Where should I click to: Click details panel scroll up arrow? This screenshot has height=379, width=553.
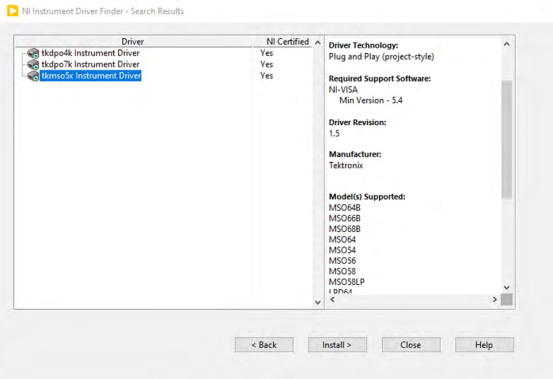(507, 44)
